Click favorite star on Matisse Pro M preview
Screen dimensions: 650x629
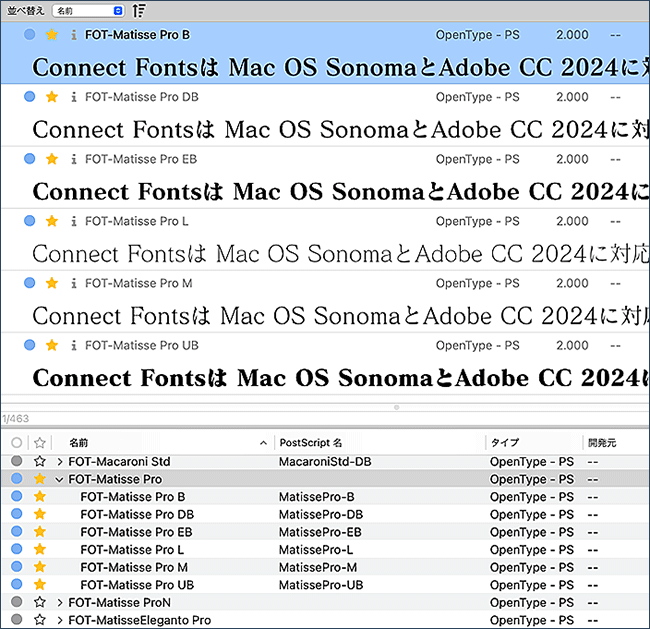(52, 283)
